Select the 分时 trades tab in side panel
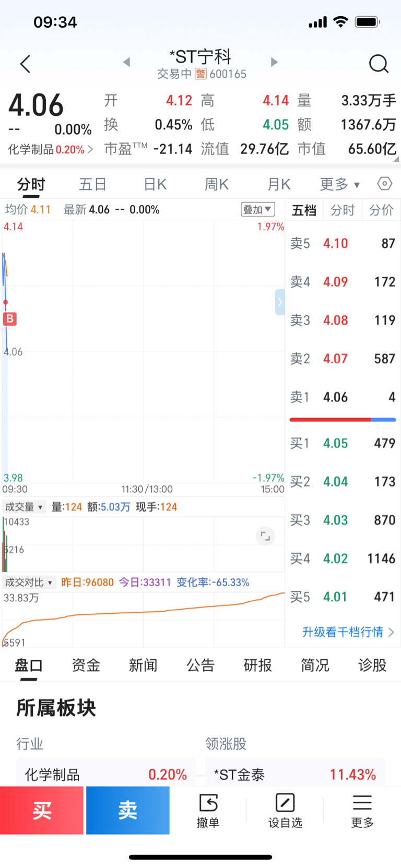The width and height of the screenshot is (401, 868). 343,210
